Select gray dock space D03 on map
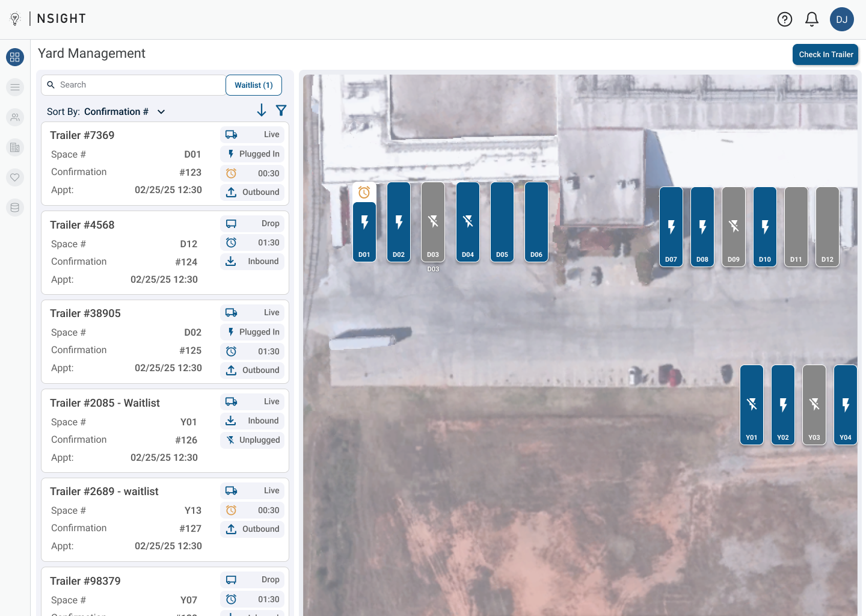This screenshot has width=866, height=616. click(433, 222)
